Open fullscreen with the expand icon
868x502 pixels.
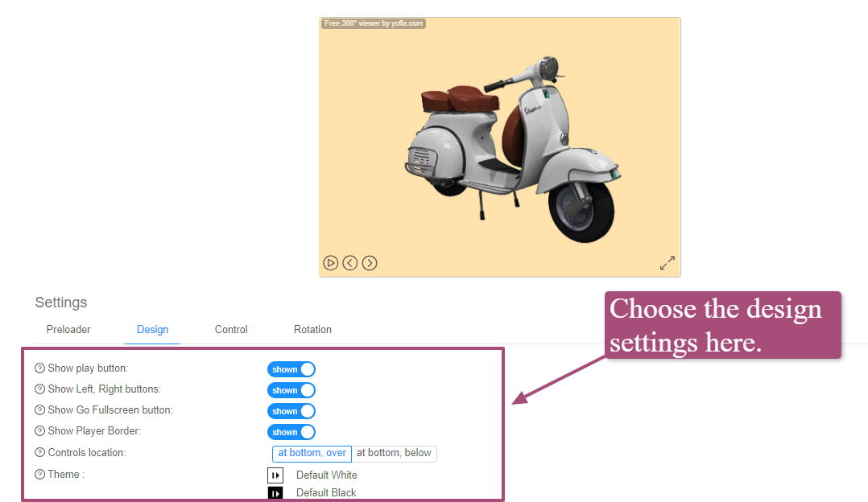click(667, 263)
